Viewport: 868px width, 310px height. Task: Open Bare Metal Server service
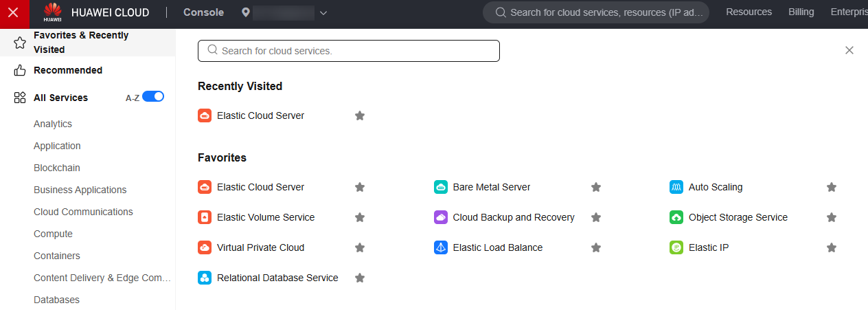tap(492, 187)
